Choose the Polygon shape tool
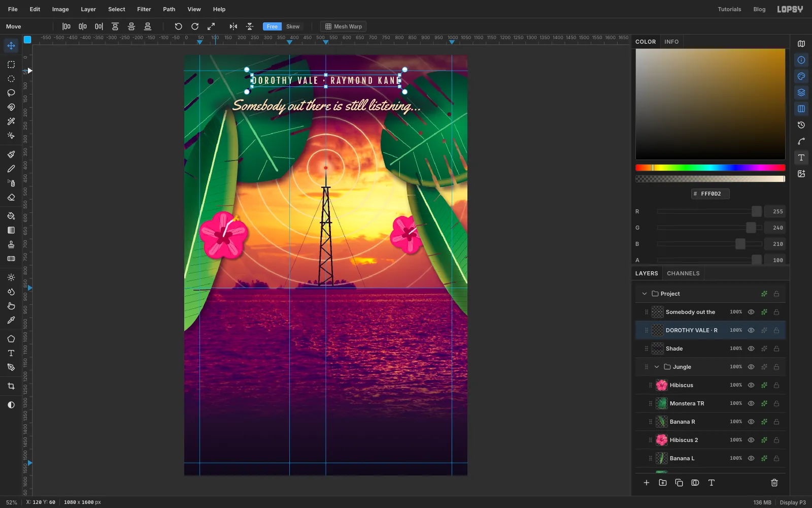812x508 pixels. [x=11, y=339]
